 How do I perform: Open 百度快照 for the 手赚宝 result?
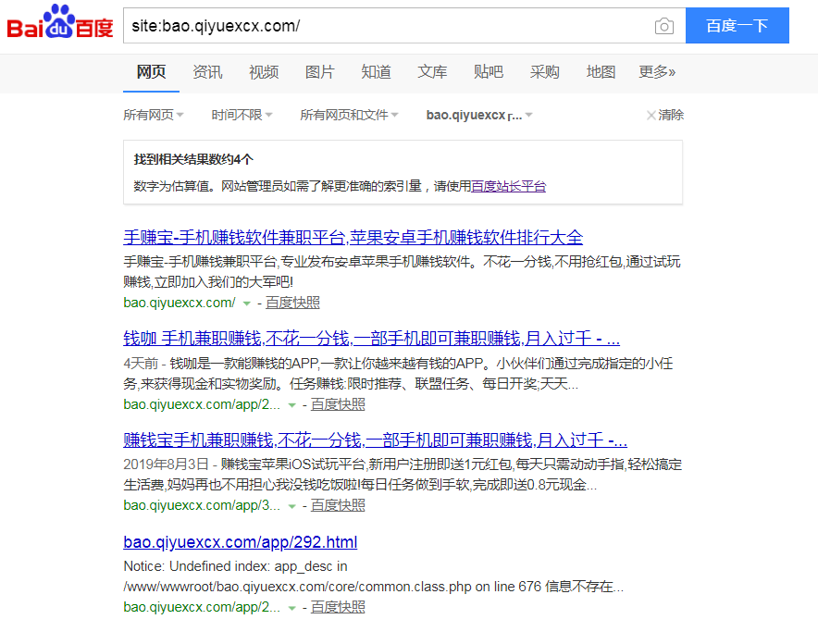[x=292, y=303]
